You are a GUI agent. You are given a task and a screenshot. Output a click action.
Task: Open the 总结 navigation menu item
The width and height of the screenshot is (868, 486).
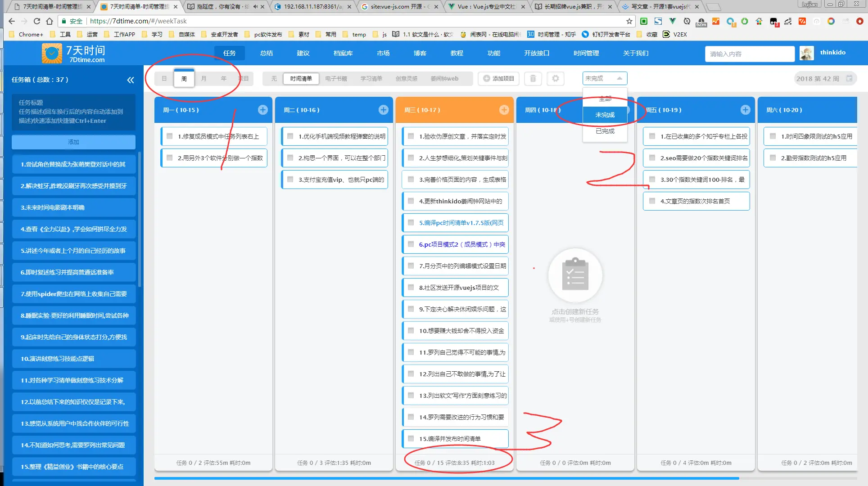point(266,53)
